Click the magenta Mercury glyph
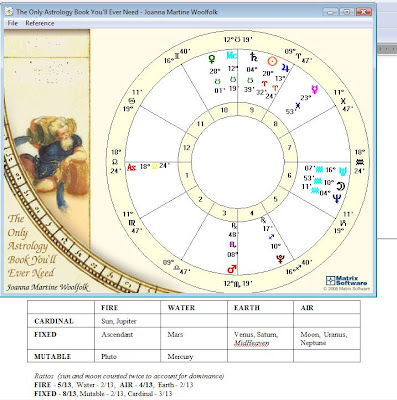The width and height of the screenshot is (397, 400). click(x=314, y=89)
